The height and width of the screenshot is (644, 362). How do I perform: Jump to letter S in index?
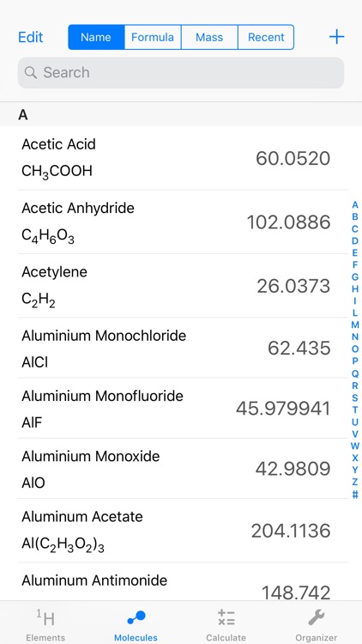pyautogui.click(x=355, y=398)
